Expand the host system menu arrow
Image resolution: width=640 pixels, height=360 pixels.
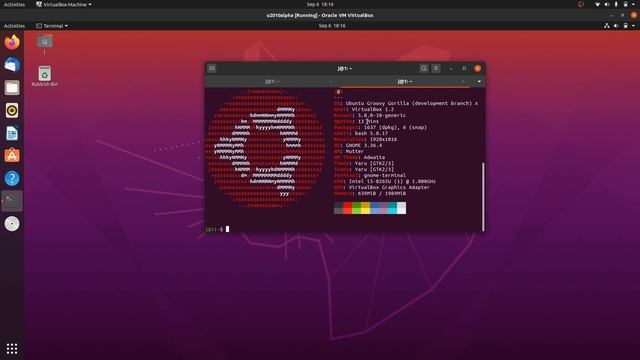633,4
